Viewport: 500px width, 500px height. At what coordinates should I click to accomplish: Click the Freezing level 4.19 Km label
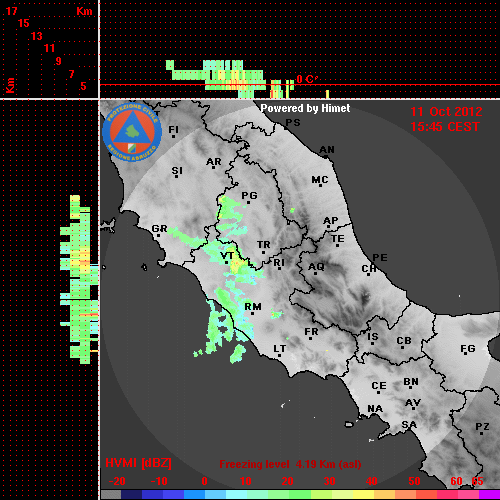(290, 464)
